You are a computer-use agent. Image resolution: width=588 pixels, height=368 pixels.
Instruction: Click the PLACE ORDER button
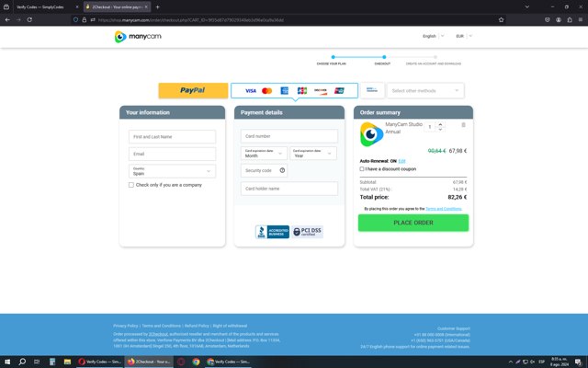(x=413, y=223)
